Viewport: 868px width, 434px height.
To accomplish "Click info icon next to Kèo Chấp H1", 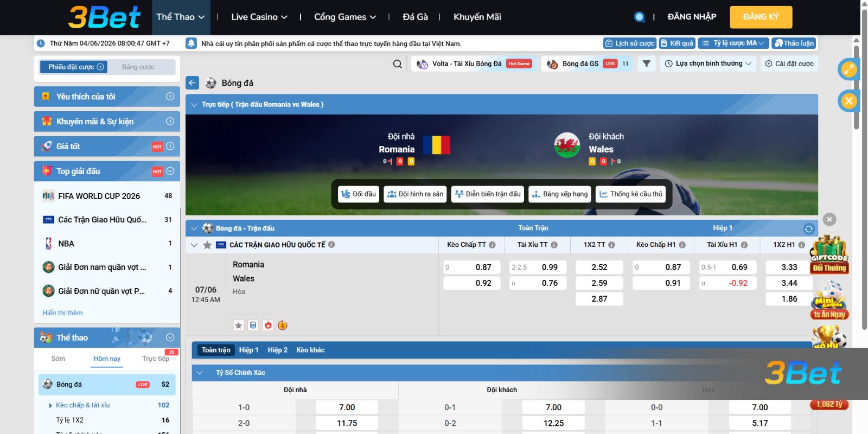I will (682, 245).
